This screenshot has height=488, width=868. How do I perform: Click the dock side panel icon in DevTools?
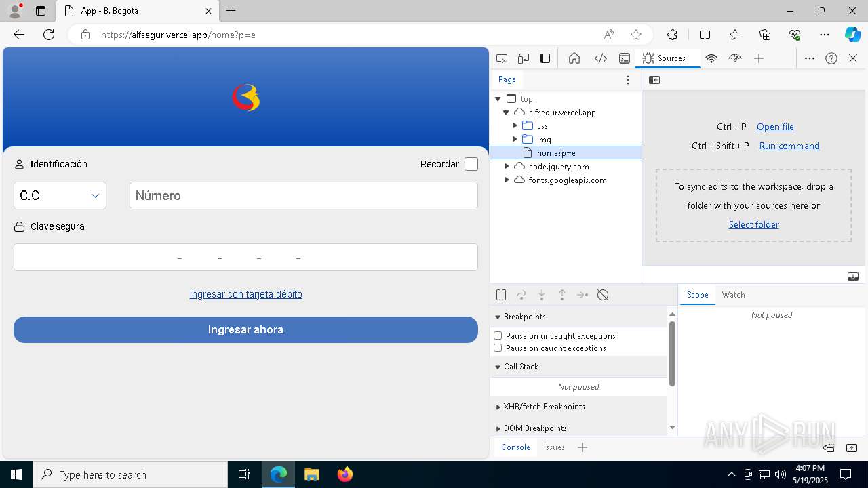[545, 58]
